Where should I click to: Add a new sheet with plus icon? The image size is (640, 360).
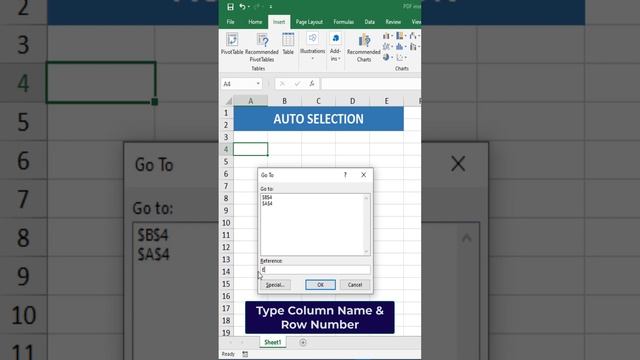pyautogui.click(x=303, y=342)
